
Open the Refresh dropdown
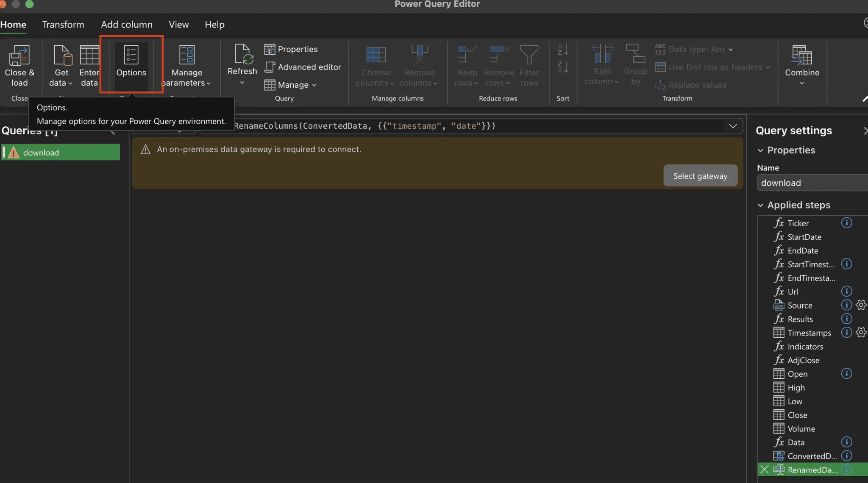point(242,83)
